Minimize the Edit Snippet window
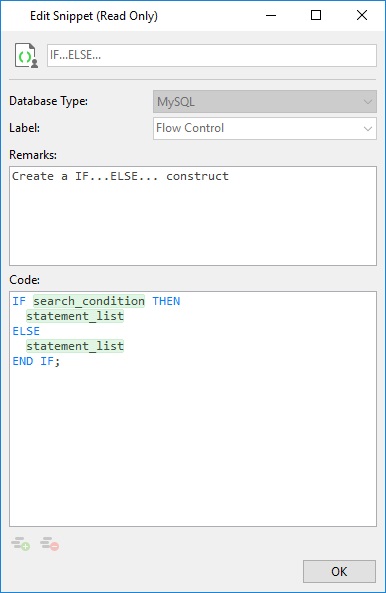386x593 pixels. pos(271,16)
